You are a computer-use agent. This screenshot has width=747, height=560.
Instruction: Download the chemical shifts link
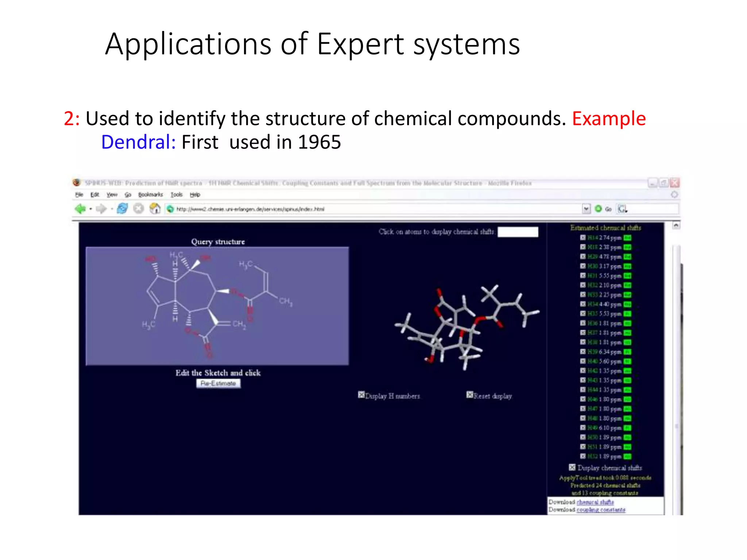click(x=595, y=502)
